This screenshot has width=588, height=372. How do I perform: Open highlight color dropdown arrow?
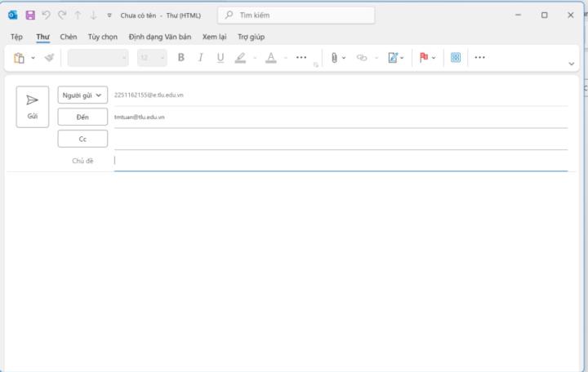(255, 58)
